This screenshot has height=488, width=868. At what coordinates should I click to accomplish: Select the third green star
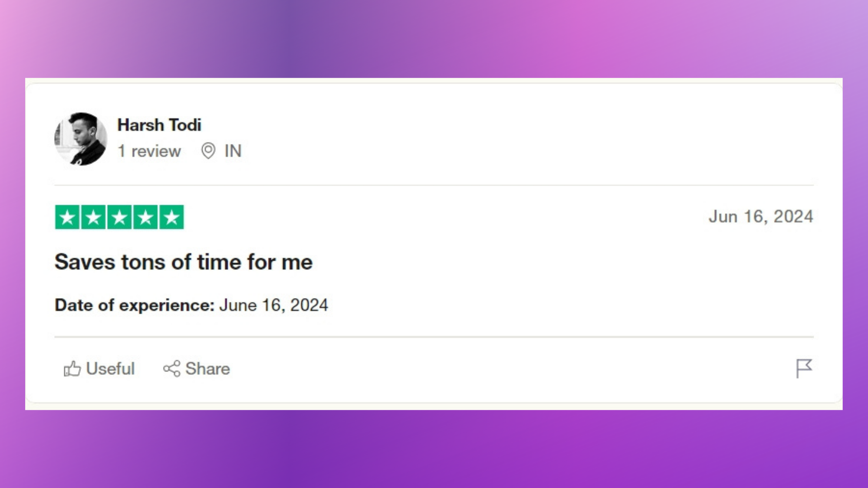tap(119, 217)
